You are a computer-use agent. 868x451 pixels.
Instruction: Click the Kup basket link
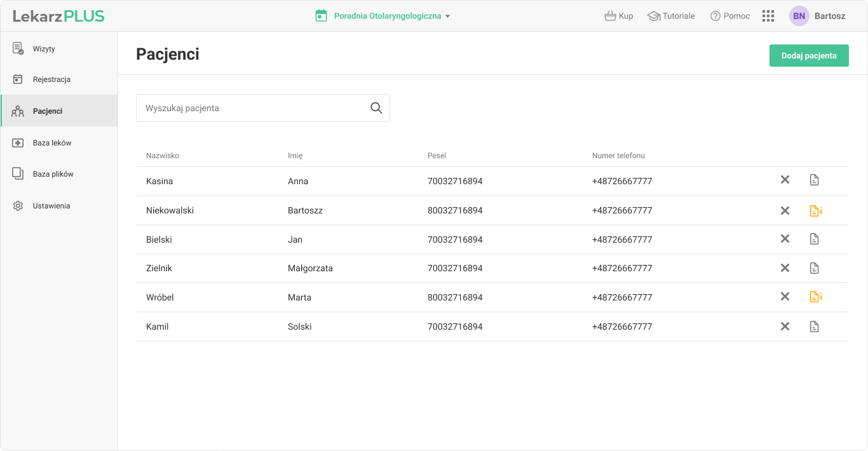point(619,16)
